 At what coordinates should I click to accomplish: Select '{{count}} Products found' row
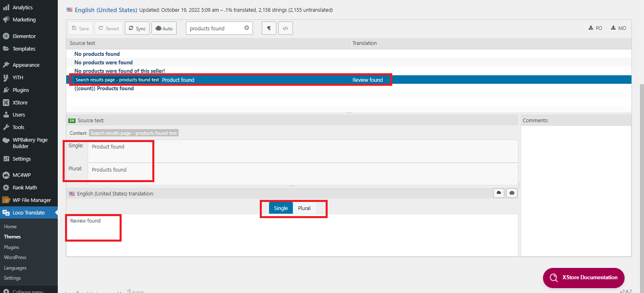[x=349, y=88]
